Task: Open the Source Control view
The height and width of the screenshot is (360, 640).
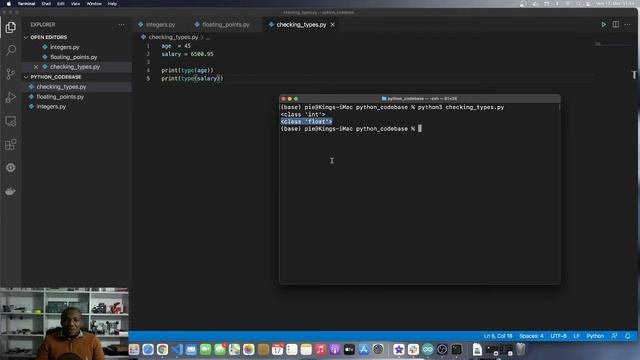Action: click(x=11, y=74)
